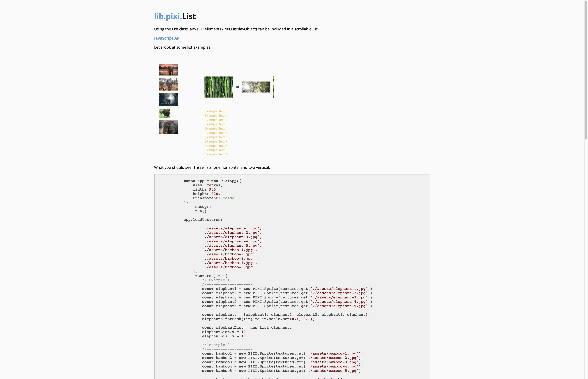Select elephant in dry savanna brush thumbnail

[168, 84]
